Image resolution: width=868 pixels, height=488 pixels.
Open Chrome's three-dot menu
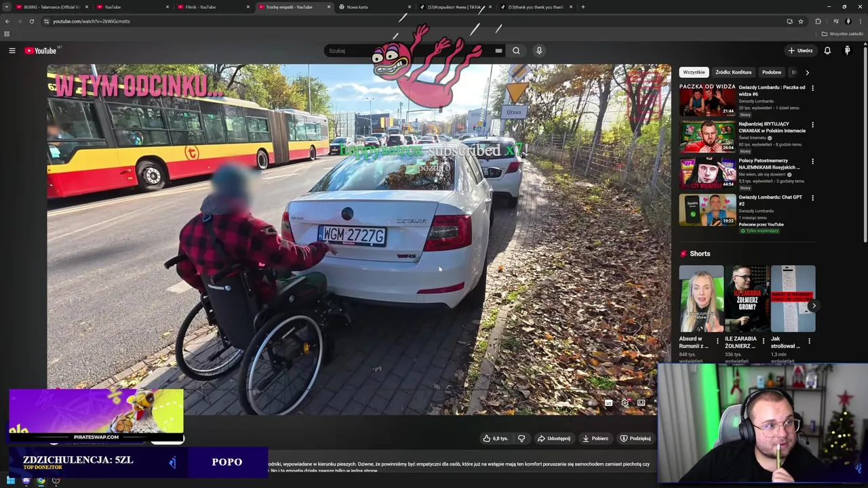tap(859, 21)
